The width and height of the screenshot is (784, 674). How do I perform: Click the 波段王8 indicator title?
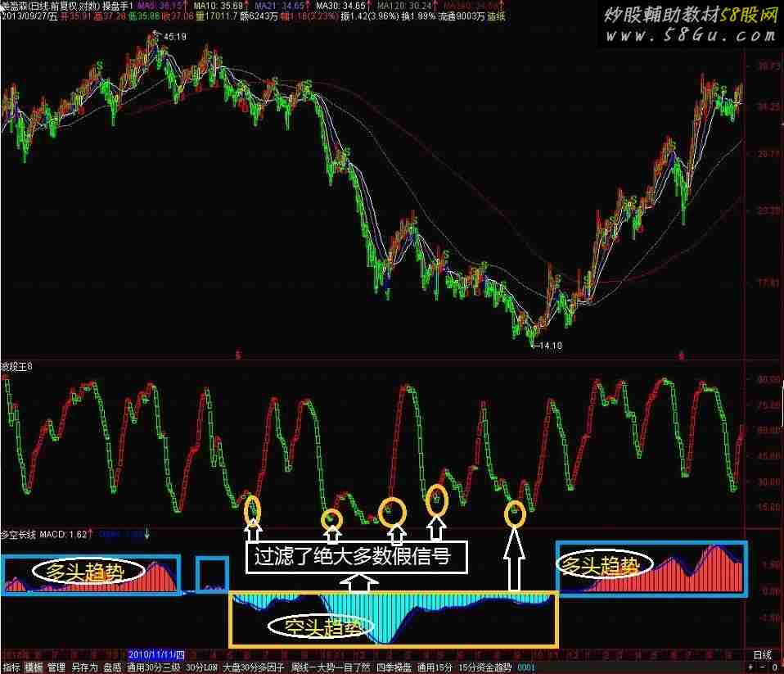tap(16, 367)
